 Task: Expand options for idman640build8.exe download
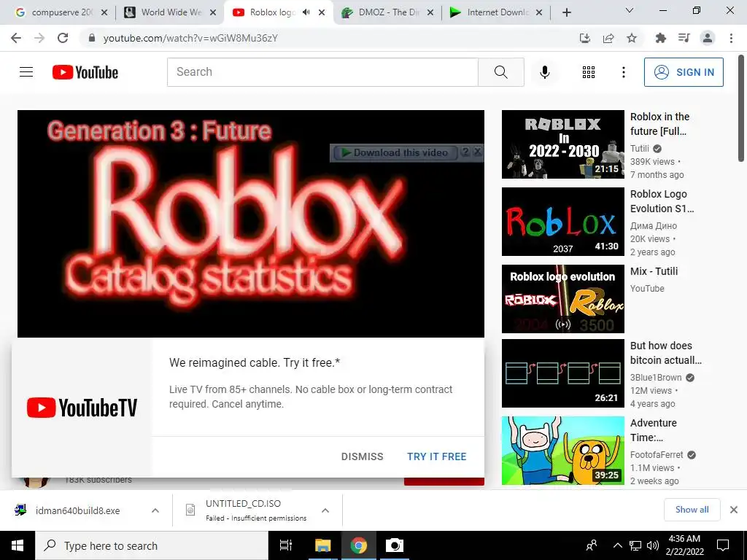(155, 510)
